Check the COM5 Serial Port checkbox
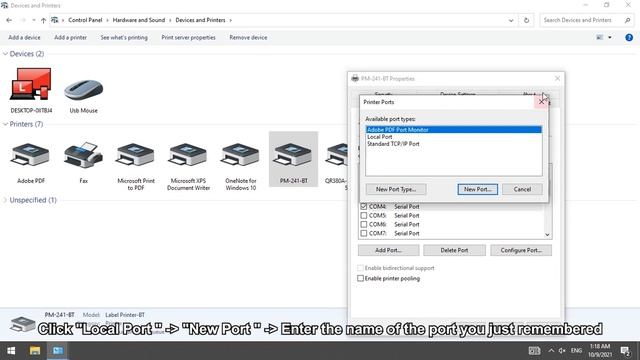 (x=364, y=216)
